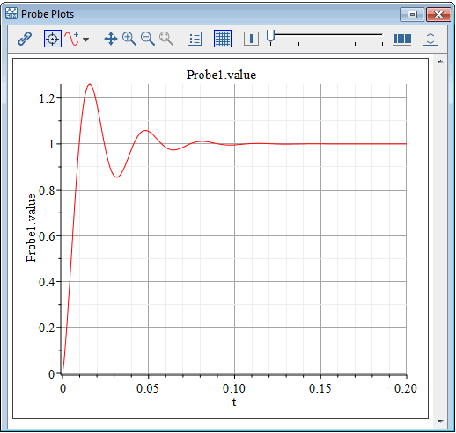The image size is (456, 433).
Task: Click the vertical bar marker icon
Action: pos(251,39)
